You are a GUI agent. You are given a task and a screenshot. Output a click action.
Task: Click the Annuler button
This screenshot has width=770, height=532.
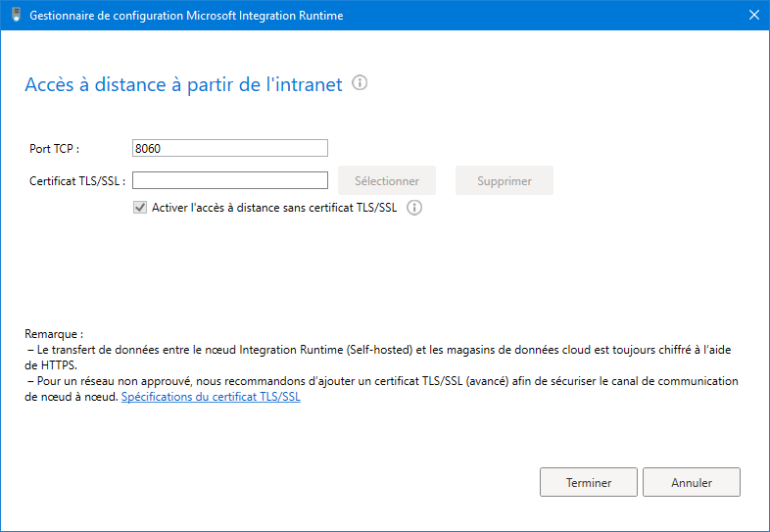(x=692, y=482)
